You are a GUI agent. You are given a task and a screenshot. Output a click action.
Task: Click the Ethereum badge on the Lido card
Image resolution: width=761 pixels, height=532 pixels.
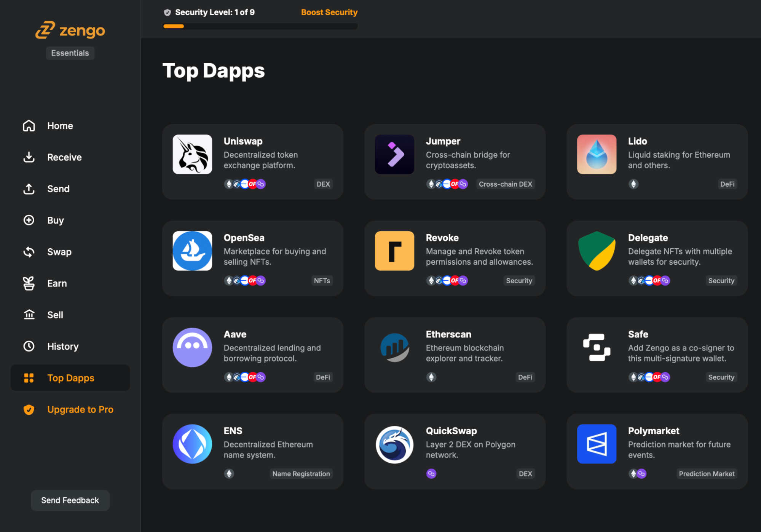[x=633, y=184]
